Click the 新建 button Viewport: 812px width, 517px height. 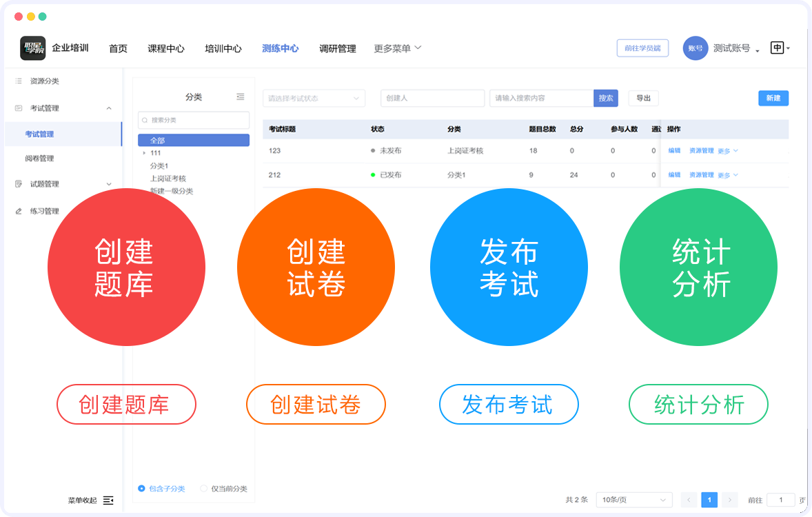(x=773, y=98)
